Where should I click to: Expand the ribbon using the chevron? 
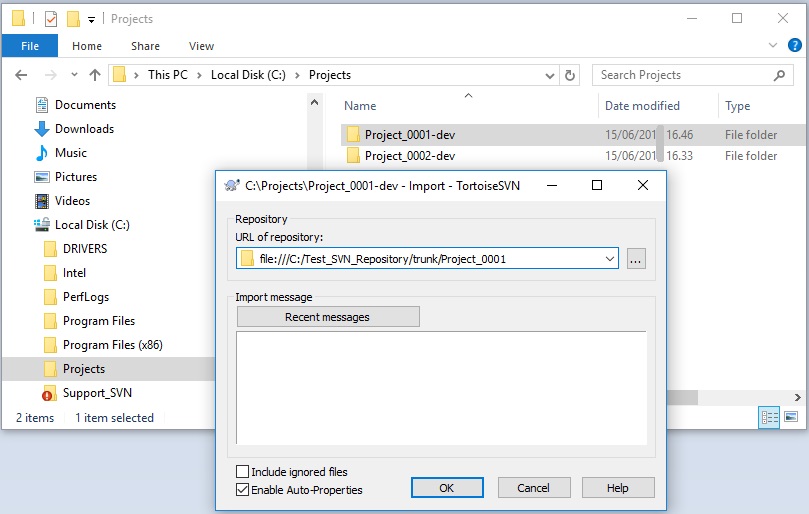[x=772, y=45]
